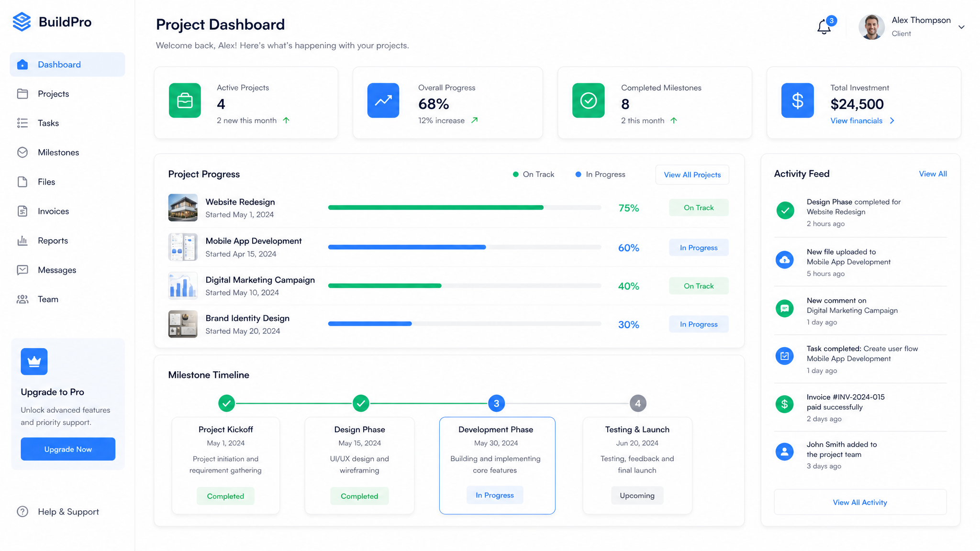The image size is (980, 551).
Task: Click the Website Redesign progress bar
Action: [x=465, y=208]
